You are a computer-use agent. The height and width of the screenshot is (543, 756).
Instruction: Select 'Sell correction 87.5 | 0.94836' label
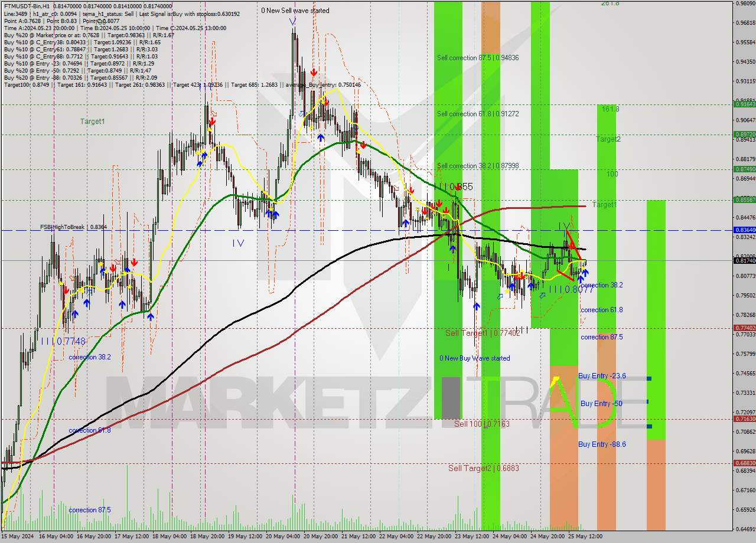[478, 58]
